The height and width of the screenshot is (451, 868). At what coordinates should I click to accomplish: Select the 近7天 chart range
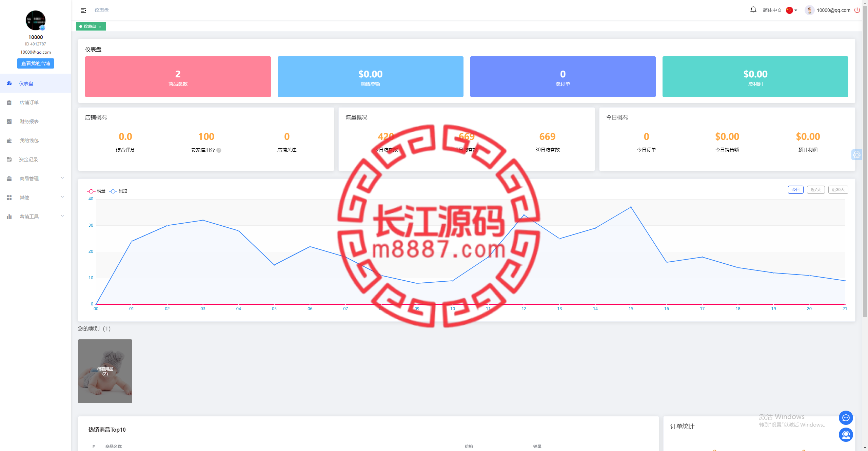click(x=816, y=190)
